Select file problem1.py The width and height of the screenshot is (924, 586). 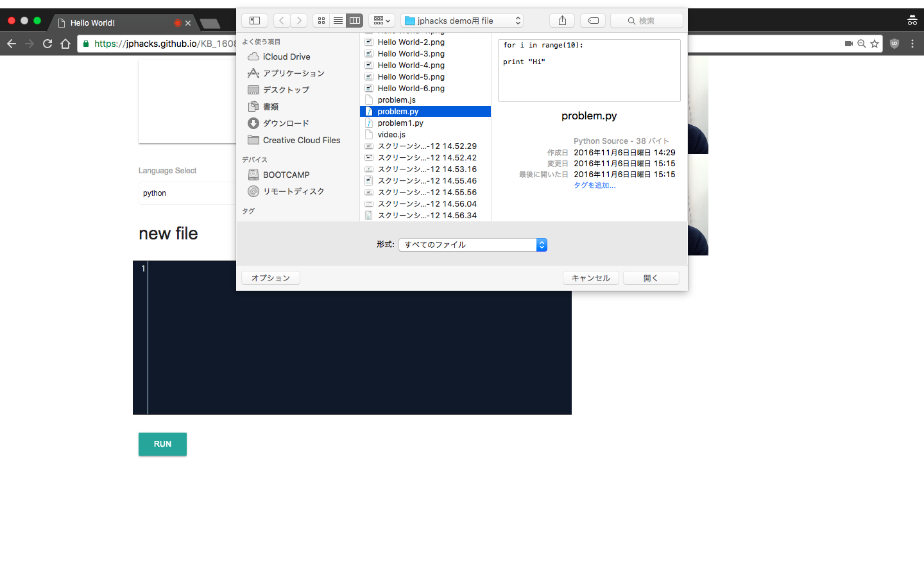pyautogui.click(x=425, y=123)
